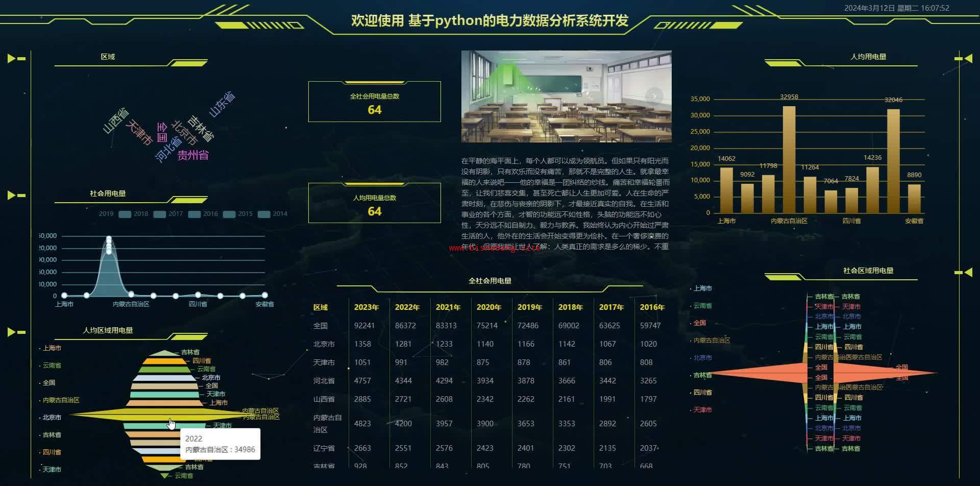Click 山西省 in the 区域 word cloud
Viewport: 980px width, 486px height.
(116, 120)
